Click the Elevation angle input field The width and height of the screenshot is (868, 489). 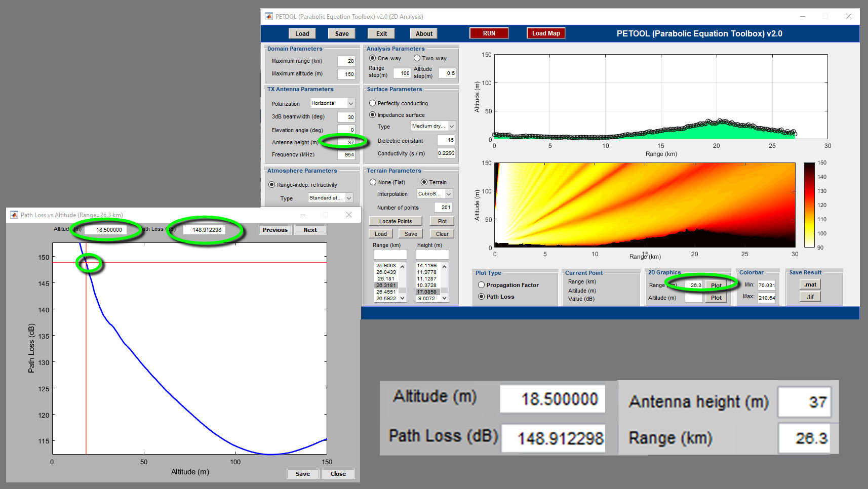click(x=346, y=130)
